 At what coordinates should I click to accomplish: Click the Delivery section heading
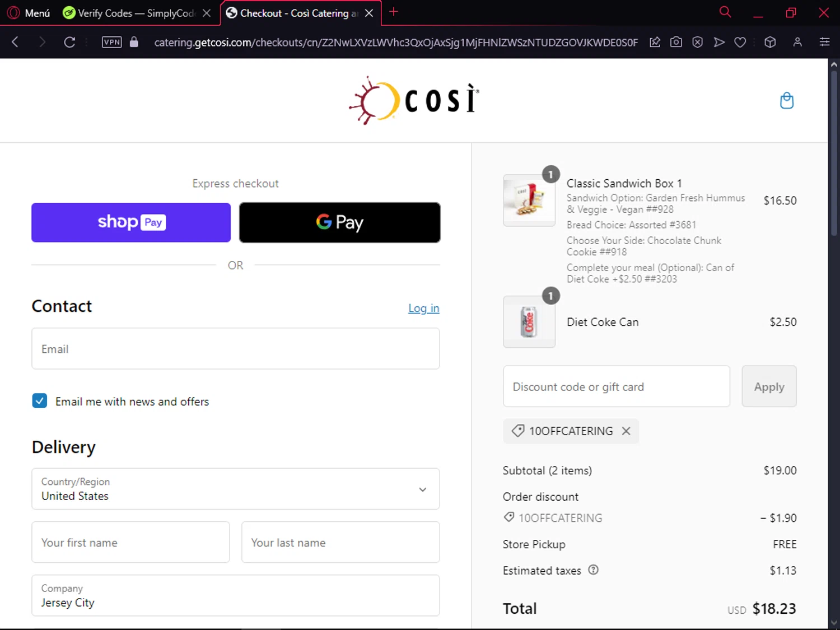[64, 447]
